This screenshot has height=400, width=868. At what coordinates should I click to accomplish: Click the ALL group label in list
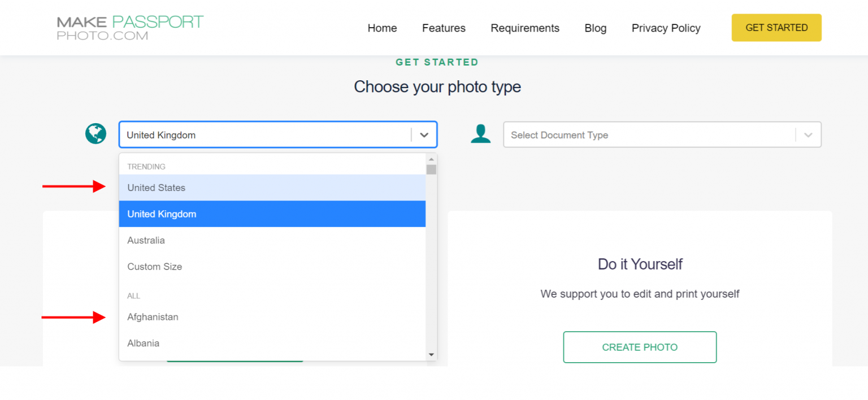click(133, 296)
